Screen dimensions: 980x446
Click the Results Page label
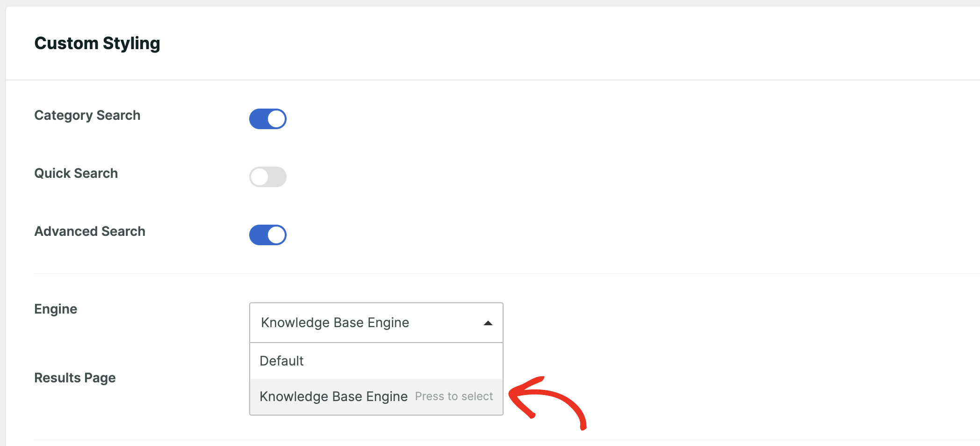pyautogui.click(x=74, y=378)
